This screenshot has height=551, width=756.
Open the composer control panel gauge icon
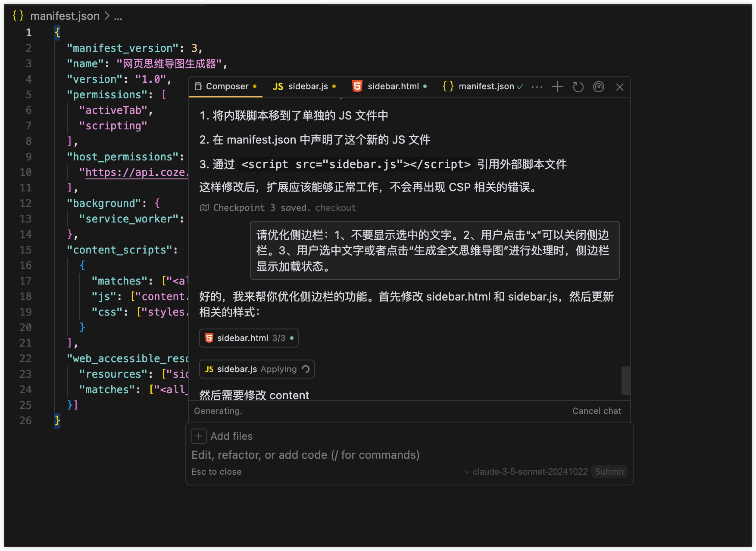tap(599, 87)
